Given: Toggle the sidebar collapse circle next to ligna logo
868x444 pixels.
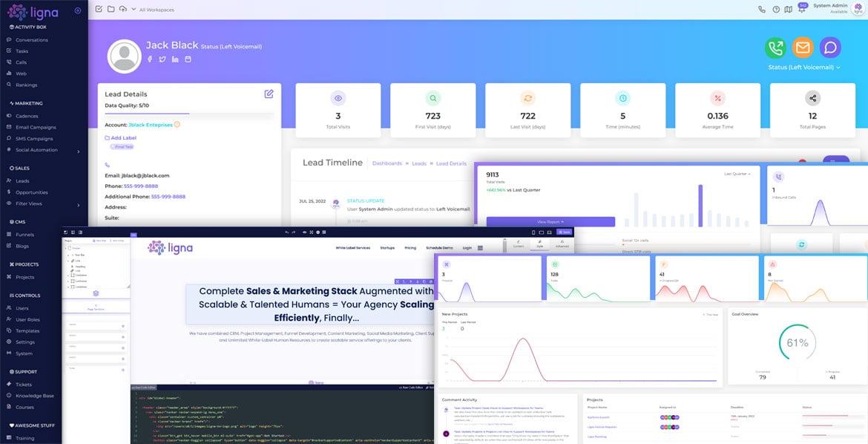Looking at the screenshot, I should [x=77, y=10].
